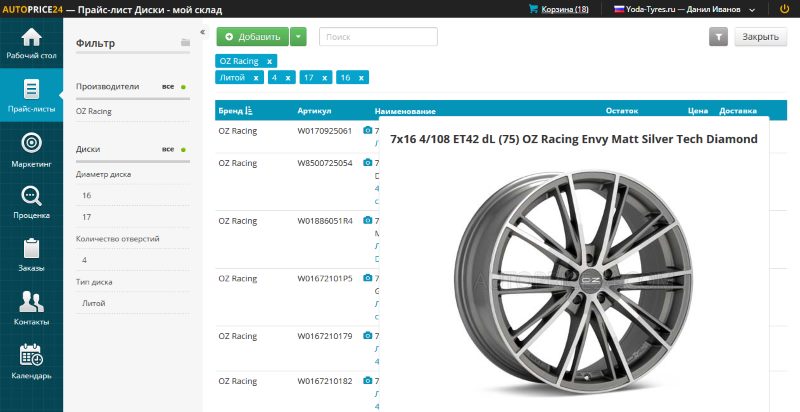800x412 pixels.
Task: Open Заказы section
Action: 31,254
